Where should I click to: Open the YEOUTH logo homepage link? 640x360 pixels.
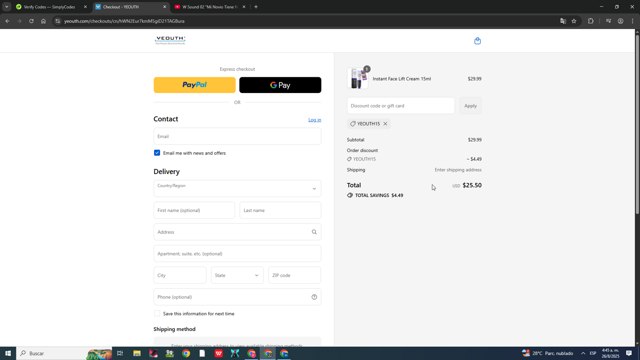point(170,40)
